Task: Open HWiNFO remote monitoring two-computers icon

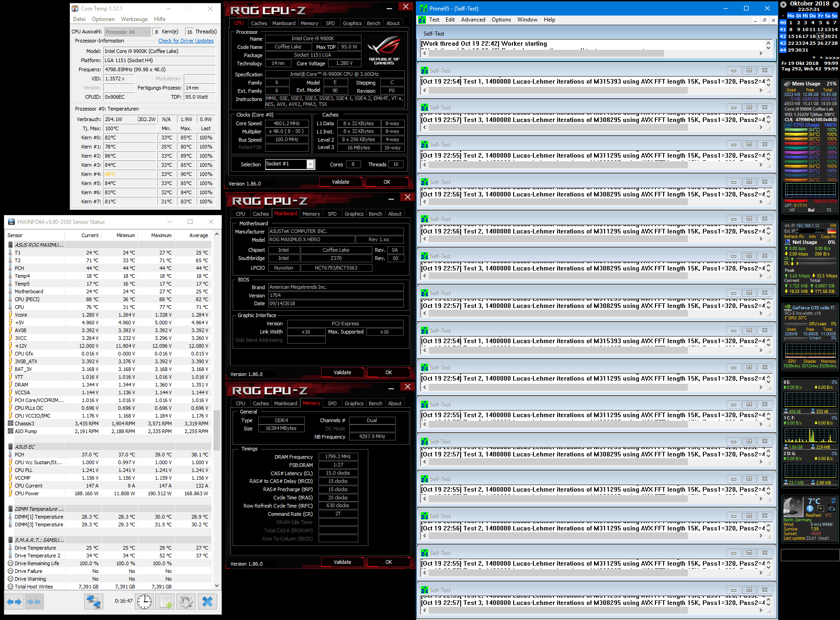Action: point(94,602)
